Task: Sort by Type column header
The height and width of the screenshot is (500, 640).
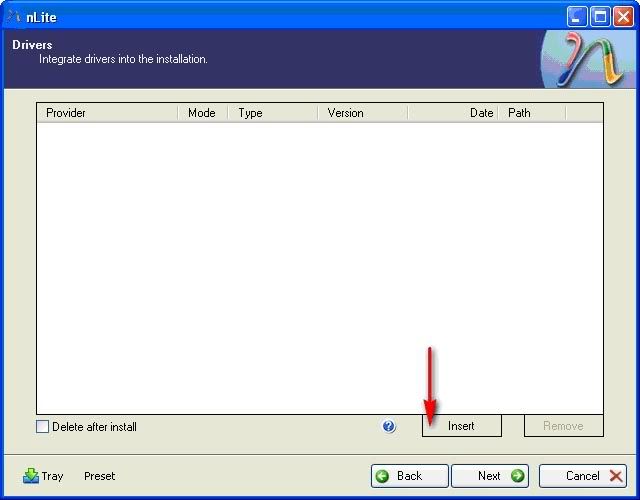Action: 273,113
